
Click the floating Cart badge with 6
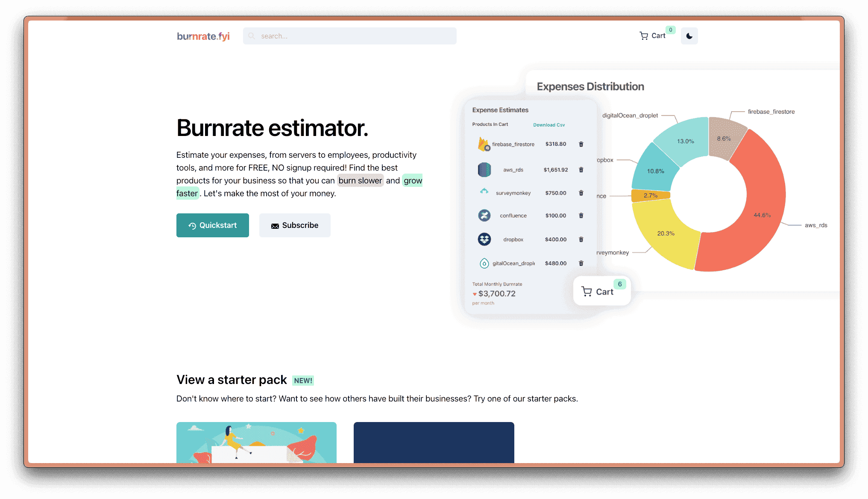point(601,291)
